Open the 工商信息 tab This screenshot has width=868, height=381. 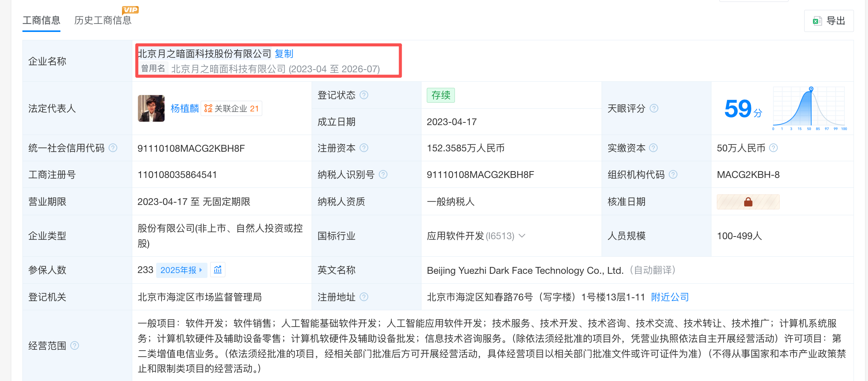coord(41,20)
